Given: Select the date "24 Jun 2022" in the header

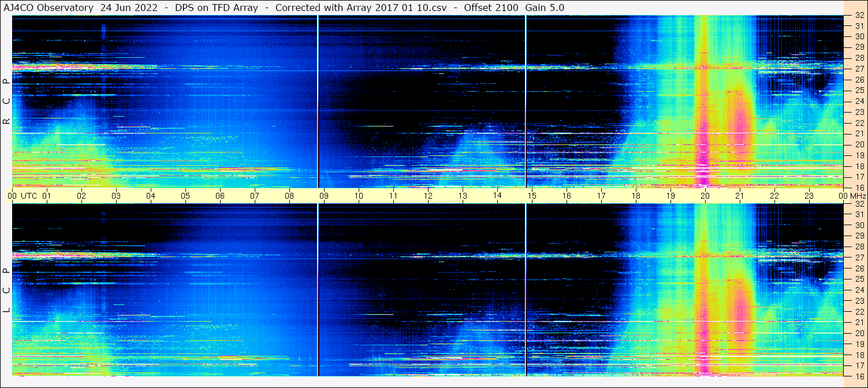Looking at the screenshot, I should click(129, 8).
